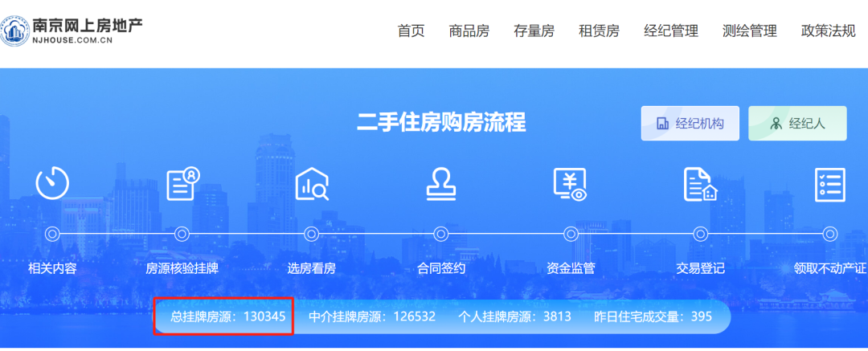Click the timeline node above 合同签约

tap(440, 234)
